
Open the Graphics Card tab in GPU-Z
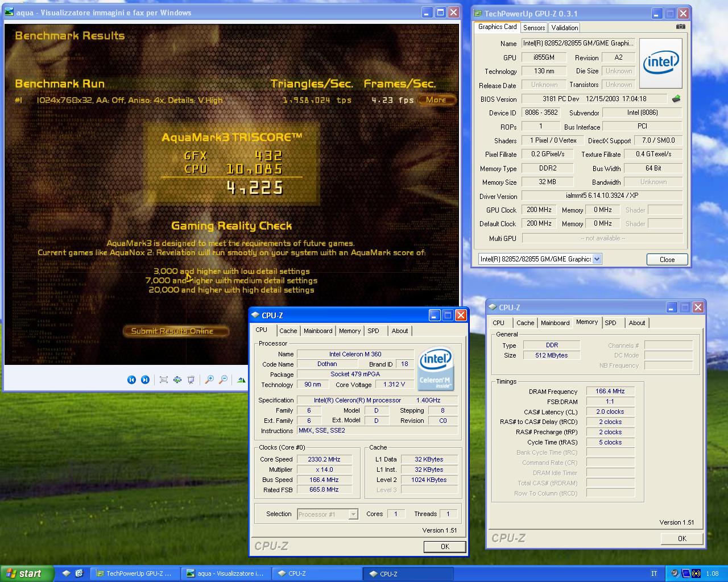[497, 27]
